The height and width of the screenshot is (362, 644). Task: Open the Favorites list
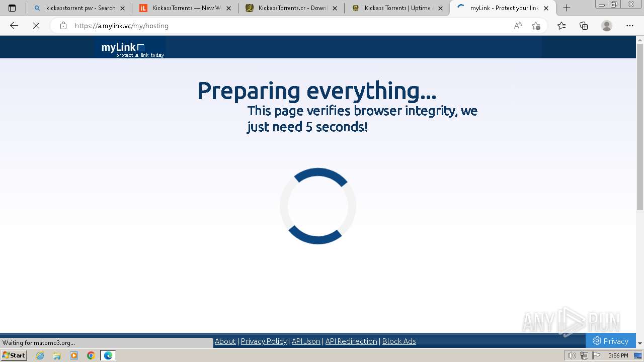[561, 26]
